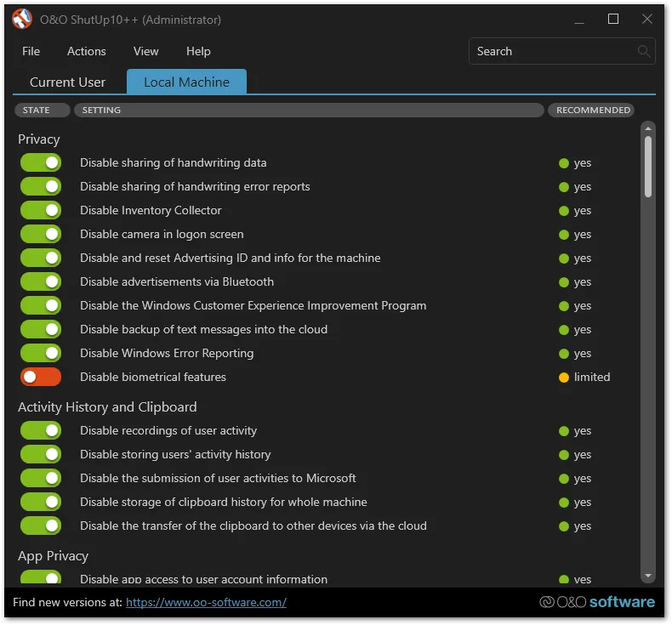Select 'Disable advertisements via Bluetooth' text

(177, 281)
